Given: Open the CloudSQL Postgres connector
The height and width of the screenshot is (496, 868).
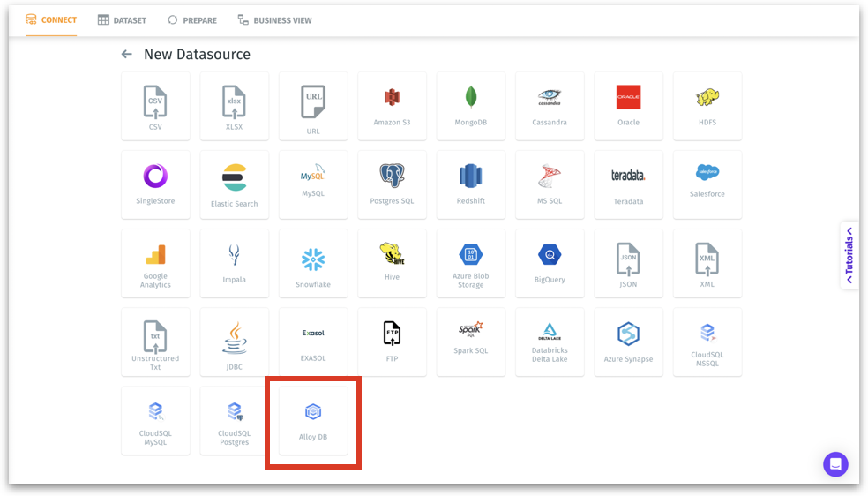Looking at the screenshot, I should tap(234, 421).
